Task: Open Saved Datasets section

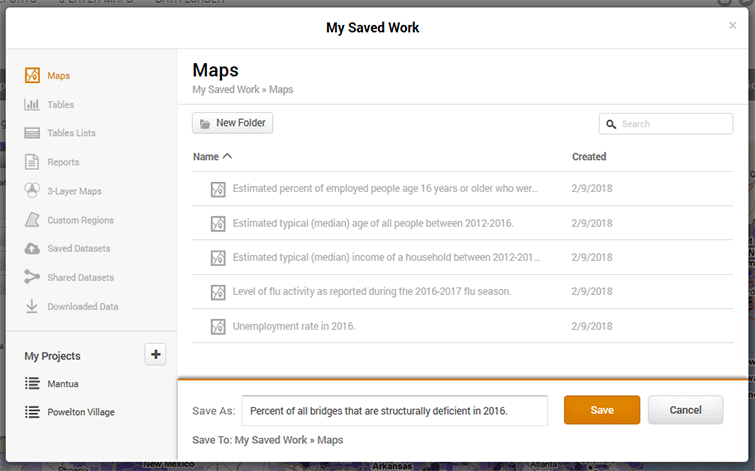Action: click(78, 249)
